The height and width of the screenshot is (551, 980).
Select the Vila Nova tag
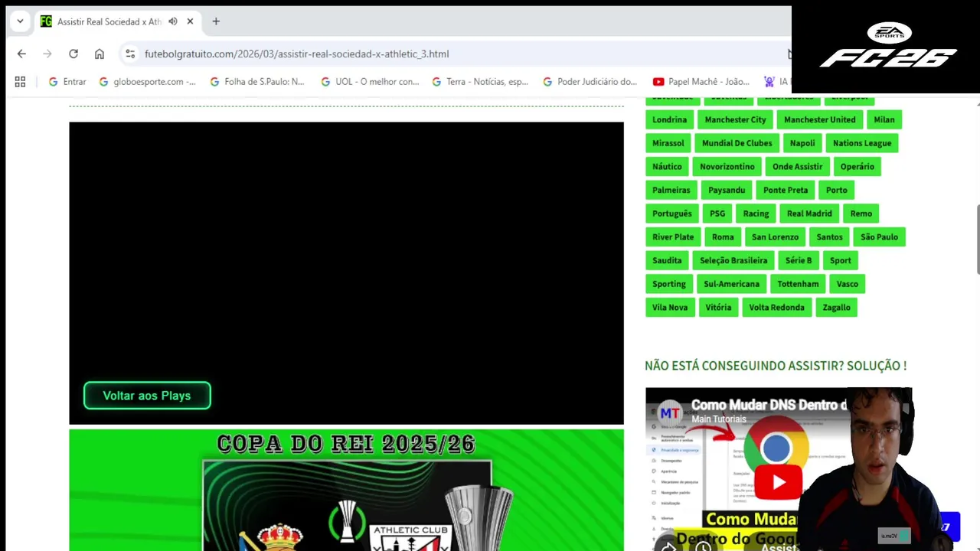(x=670, y=308)
